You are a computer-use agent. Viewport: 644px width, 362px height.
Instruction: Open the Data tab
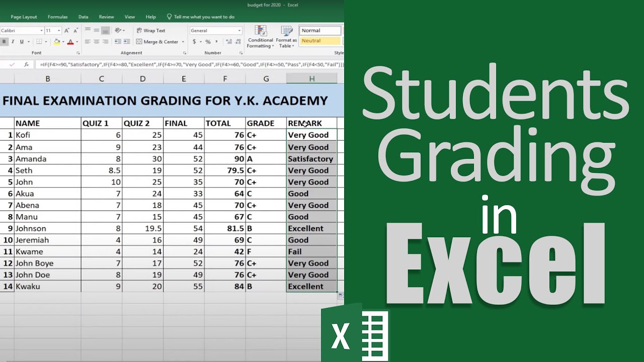(x=83, y=17)
